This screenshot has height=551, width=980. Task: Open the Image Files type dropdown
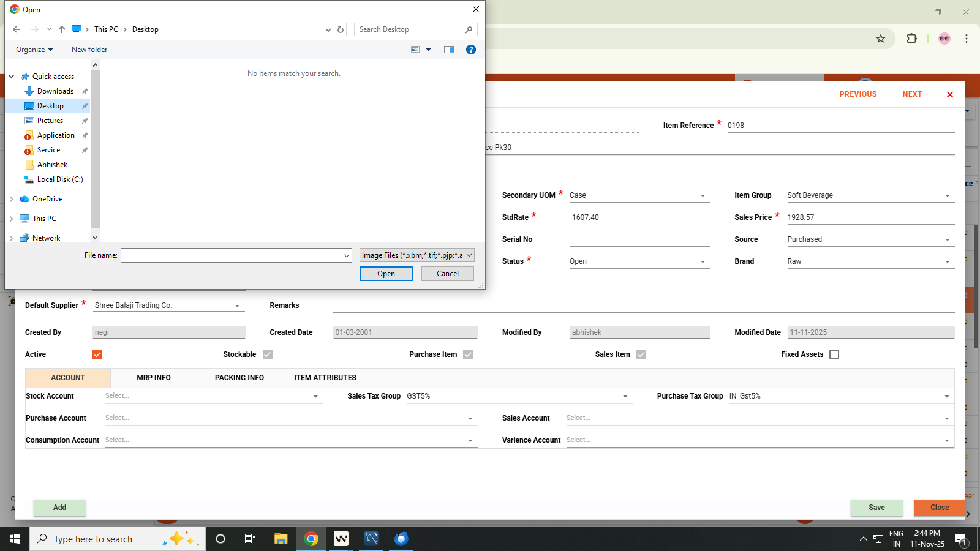[417, 255]
